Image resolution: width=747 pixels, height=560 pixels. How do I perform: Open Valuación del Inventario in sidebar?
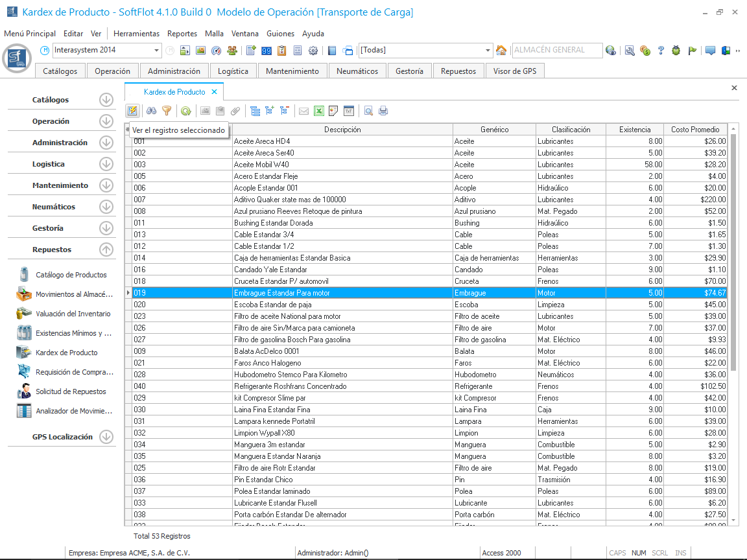coord(73,314)
